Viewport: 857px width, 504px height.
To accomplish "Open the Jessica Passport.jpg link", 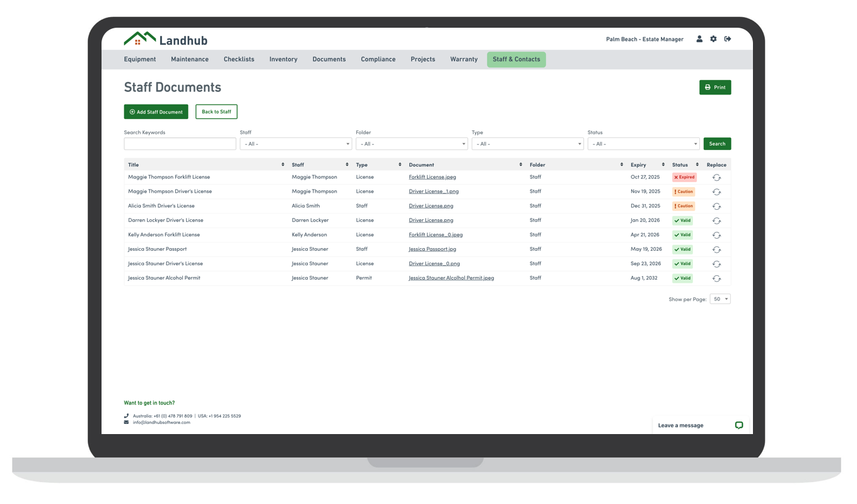I will click(432, 249).
